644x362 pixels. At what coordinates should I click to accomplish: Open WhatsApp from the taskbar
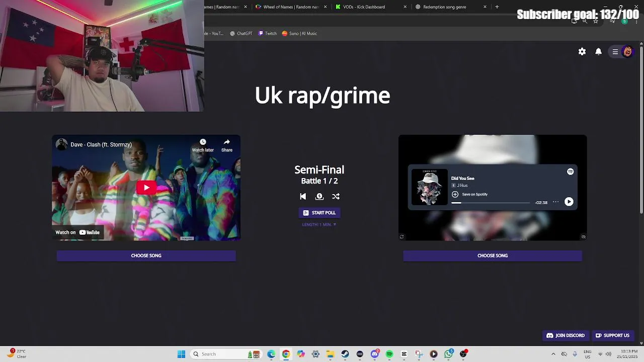point(448,354)
